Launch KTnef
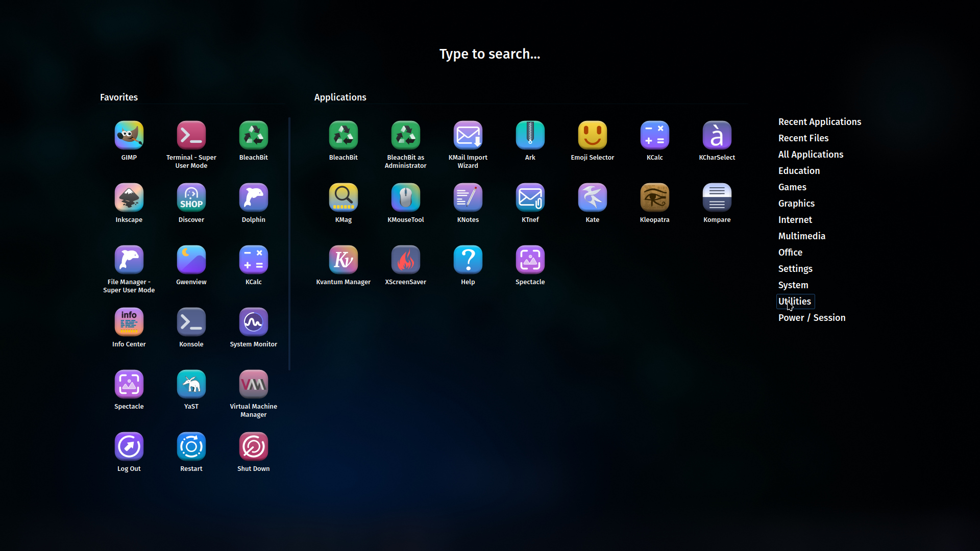Viewport: 980px width, 551px height. pos(530,197)
